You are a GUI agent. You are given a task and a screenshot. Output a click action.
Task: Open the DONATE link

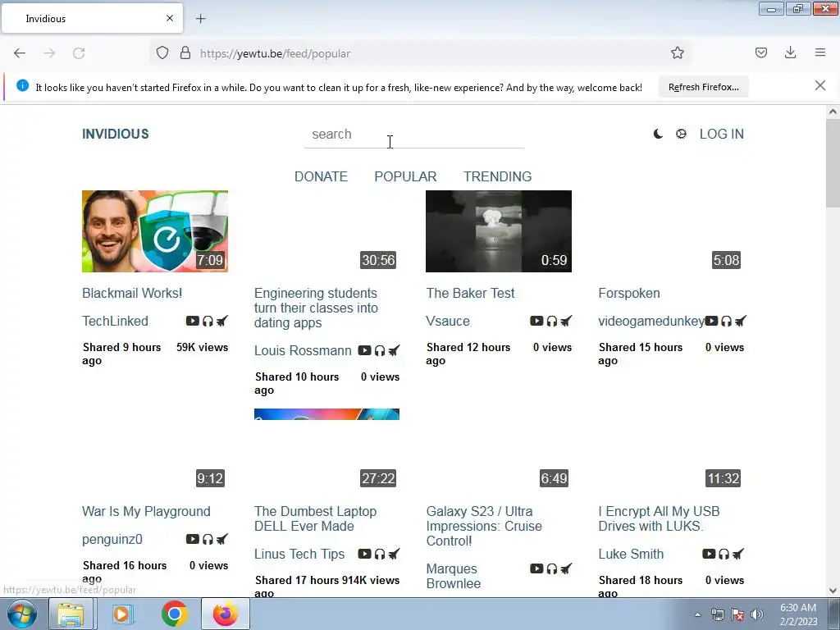pos(321,176)
